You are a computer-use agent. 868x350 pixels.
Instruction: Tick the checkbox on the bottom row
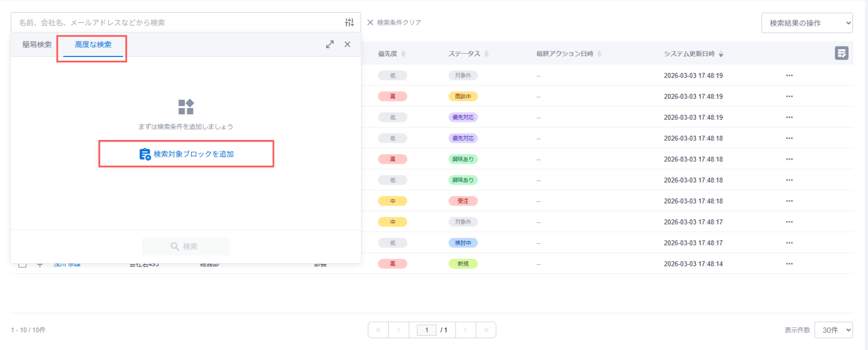[22, 265]
